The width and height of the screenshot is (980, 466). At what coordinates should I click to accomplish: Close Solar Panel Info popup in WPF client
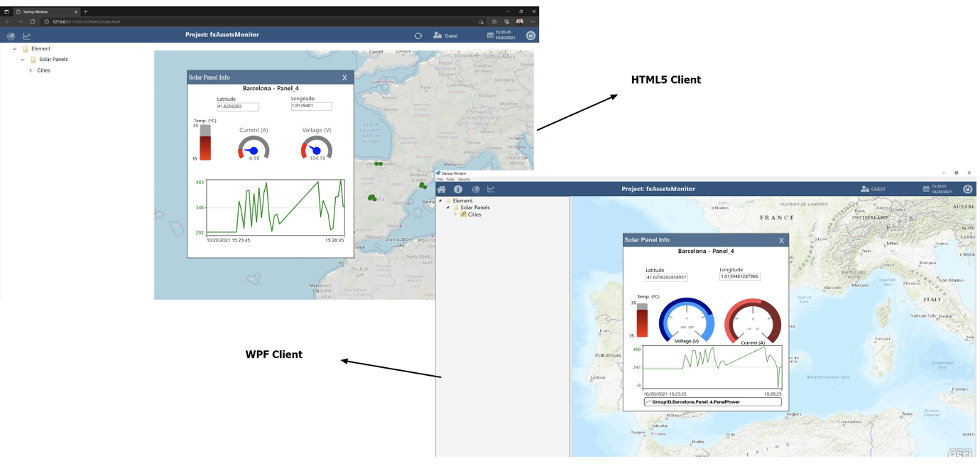[781, 240]
